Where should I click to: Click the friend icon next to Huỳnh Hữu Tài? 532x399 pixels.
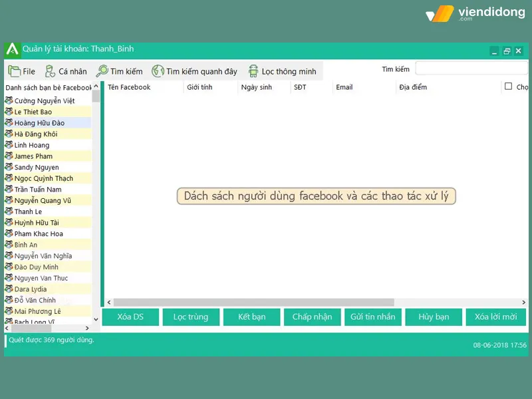click(x=9, y=222)
